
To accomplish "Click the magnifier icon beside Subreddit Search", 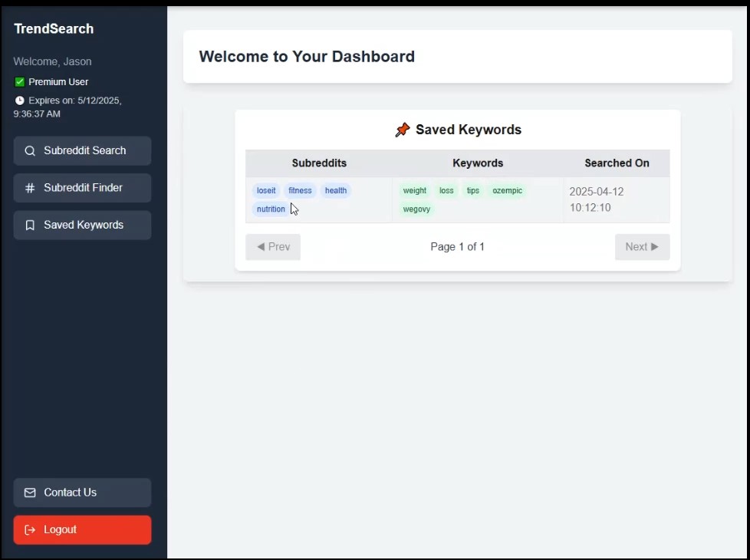I will (30, 151).
